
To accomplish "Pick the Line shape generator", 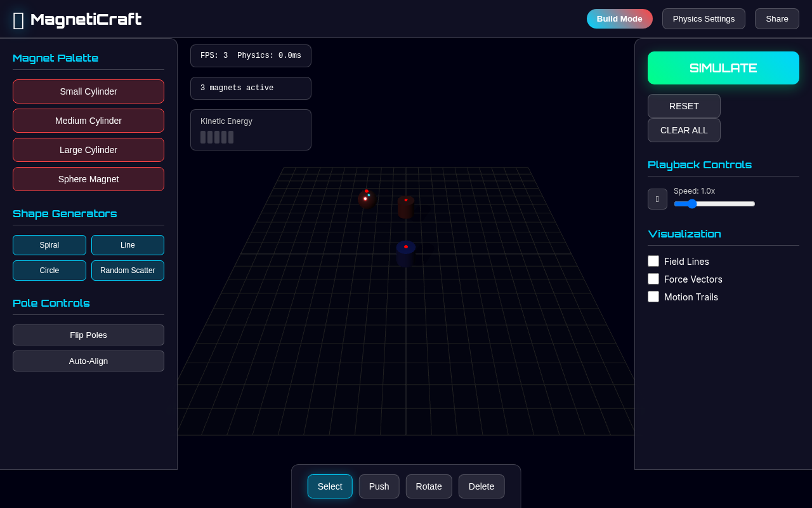I will (128, 245).
